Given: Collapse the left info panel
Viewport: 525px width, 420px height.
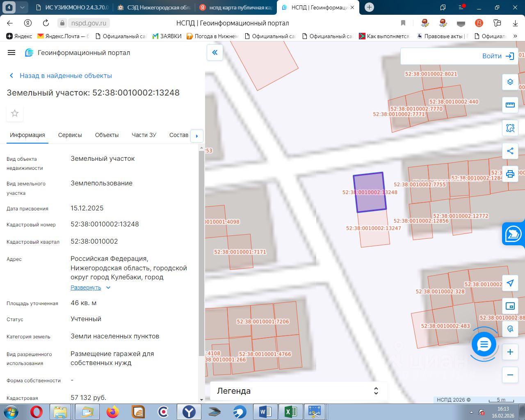Looking at the screenshot, I should pos(215,52).
